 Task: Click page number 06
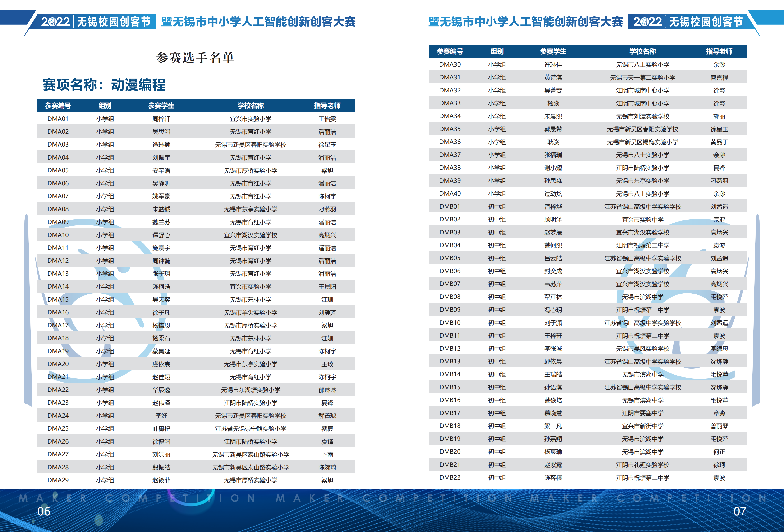44,511
